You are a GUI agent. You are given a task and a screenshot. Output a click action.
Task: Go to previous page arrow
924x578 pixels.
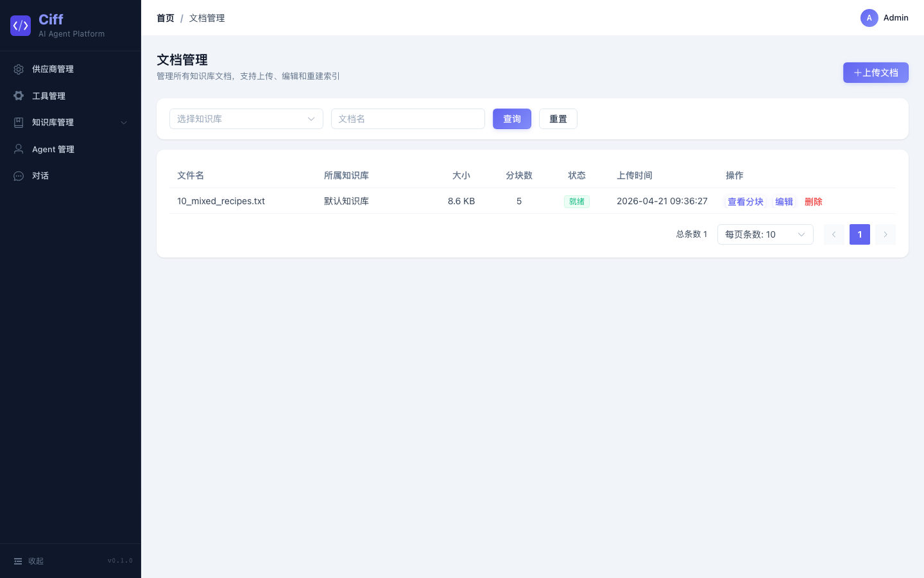(834, 234)
